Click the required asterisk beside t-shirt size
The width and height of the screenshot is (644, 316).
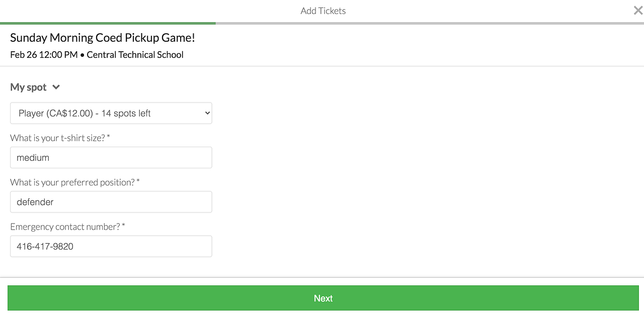click(108, 137)
